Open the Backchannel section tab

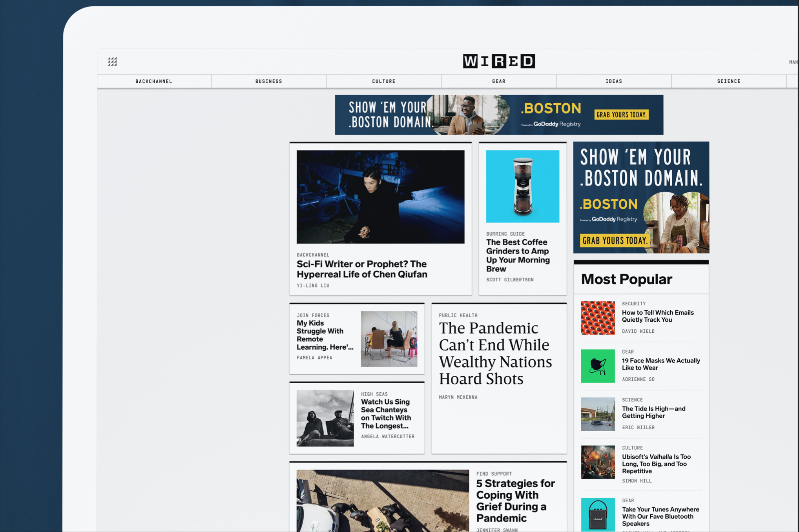tap(154, 81)
